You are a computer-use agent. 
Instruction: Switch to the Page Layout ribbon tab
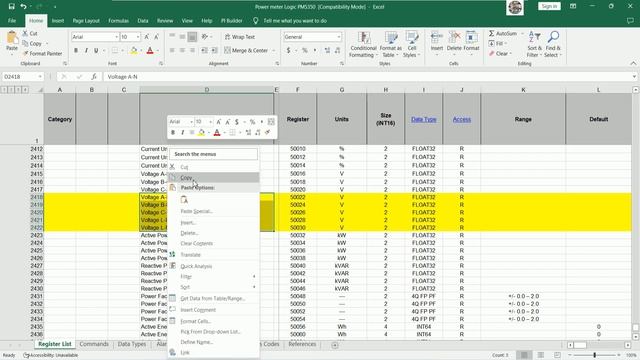pos(86,21)
